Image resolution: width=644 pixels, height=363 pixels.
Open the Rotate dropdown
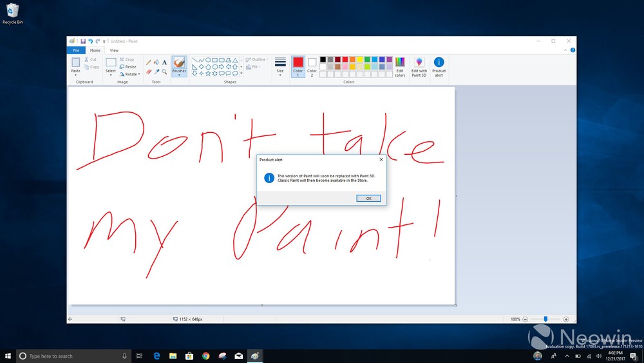[x=130, y=74]
